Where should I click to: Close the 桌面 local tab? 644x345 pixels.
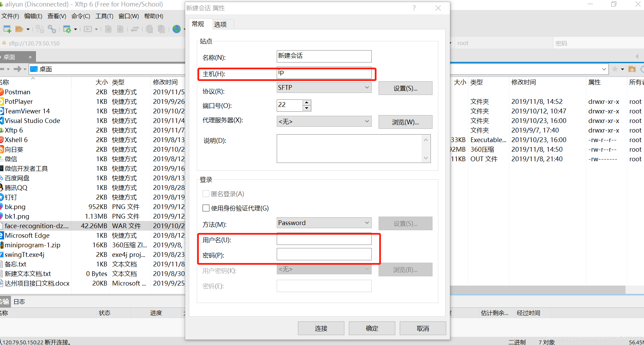pyautogui.click(x=30, y=57)
